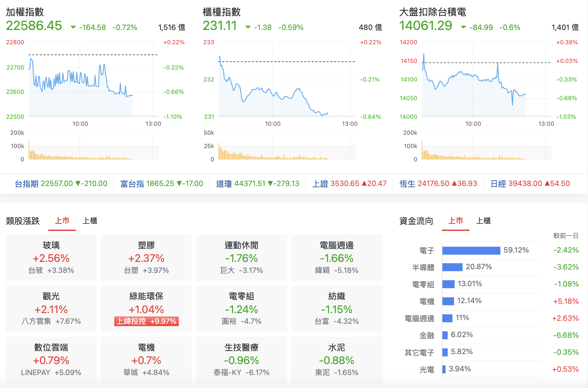
Task: Click the 電機 12.14% fund flow bar
Action: (448, 301)
